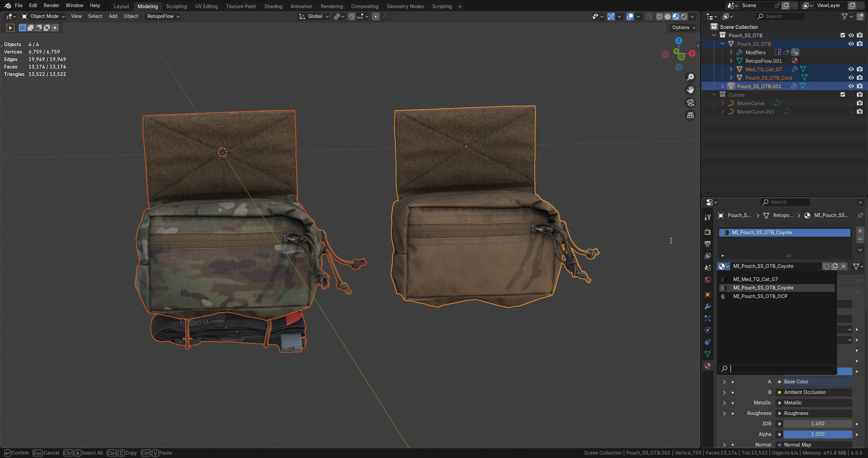The width and height of the screenshot is (868, 458).
Task: Select MI_Pouch_SS_OTB_OCP from material list
Action: (760, 296)
